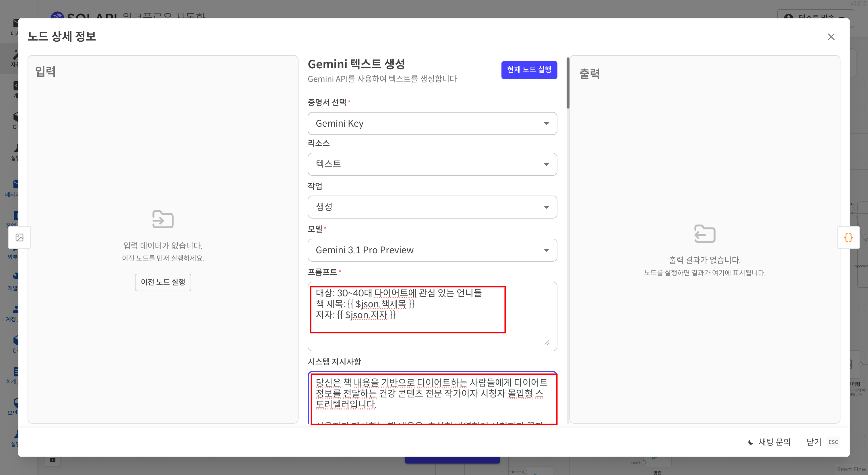Click the 현재 노드 실행 button
The height and width of the screenshot is (475, 868).
coord(529,70)
